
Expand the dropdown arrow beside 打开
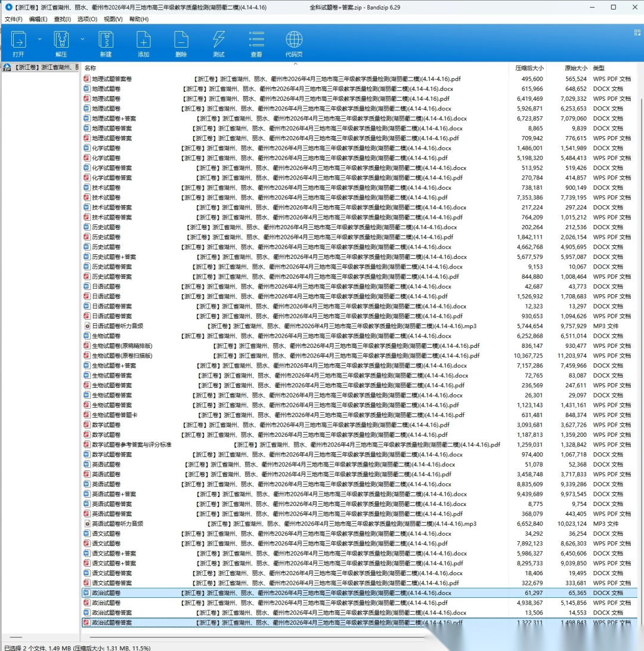[40, 39]
